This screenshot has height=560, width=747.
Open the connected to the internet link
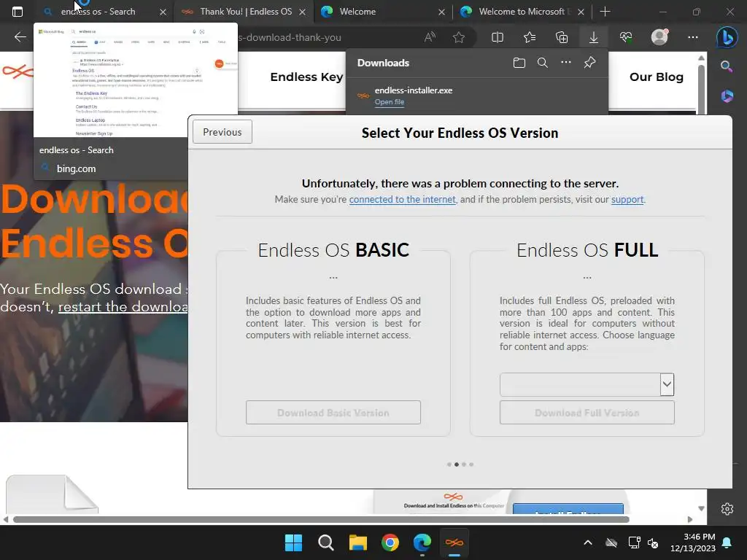tap(402, 199)
